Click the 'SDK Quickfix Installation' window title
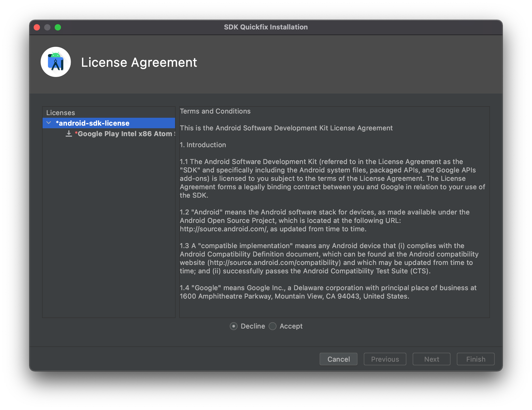This screenshot has width=532, height=410. click(266, 27)
